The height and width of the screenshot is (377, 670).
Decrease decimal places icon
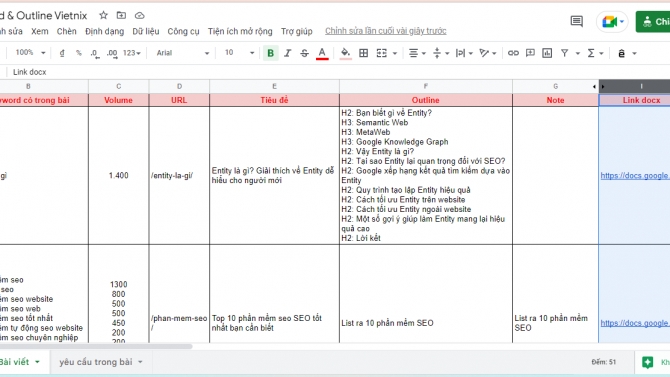[95, 53]
